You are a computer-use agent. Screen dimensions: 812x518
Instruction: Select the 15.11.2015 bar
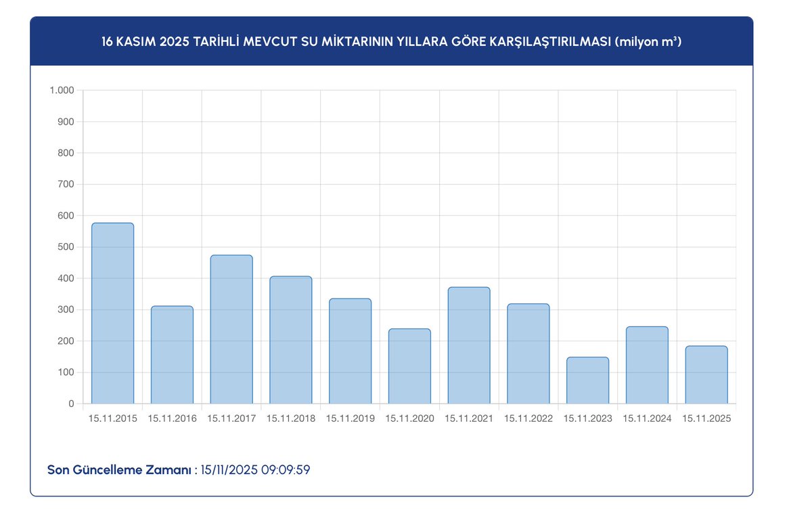click(112, 311)
